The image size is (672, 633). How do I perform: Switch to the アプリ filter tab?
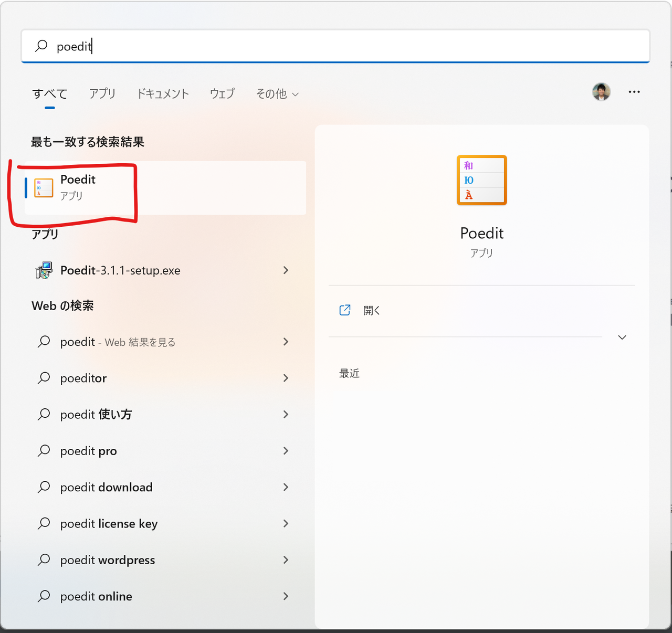point(102,93)
